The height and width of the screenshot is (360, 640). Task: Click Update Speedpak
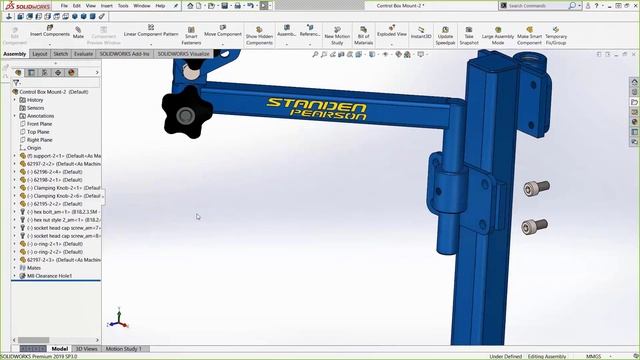click(445, 36)
